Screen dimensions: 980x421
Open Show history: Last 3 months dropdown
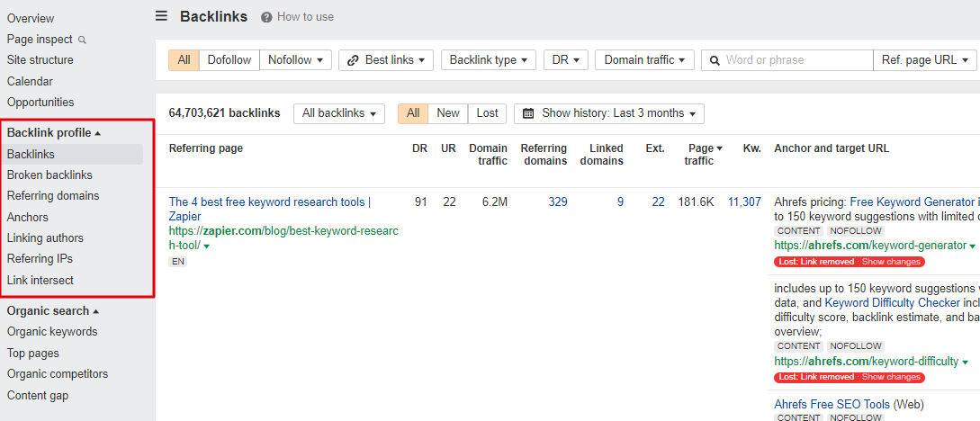pyautogui.click(x=608, y=113)
